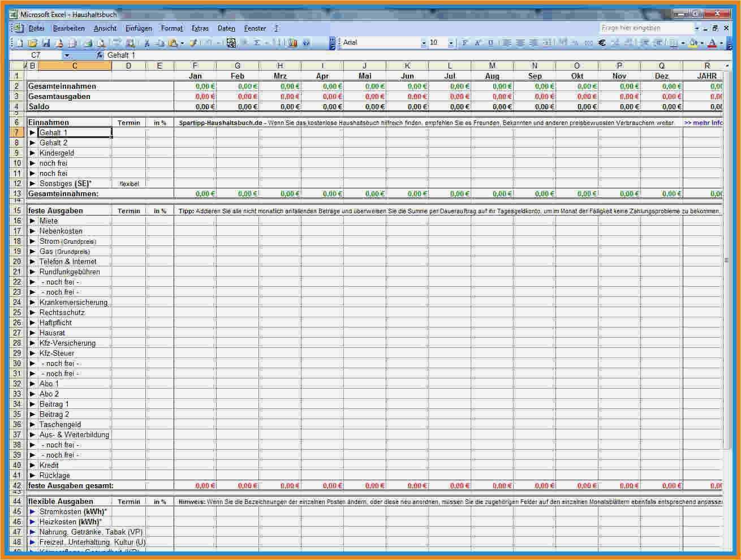Image resolution: width=741 pixels, height=560 pixels.
Task: Toggle Bold formatting
Action: [x=464, y=42]
